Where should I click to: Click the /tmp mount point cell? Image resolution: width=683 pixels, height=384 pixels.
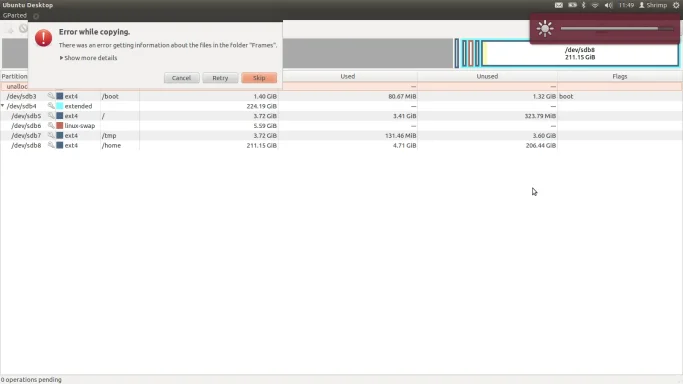click(x=109, y=135)
